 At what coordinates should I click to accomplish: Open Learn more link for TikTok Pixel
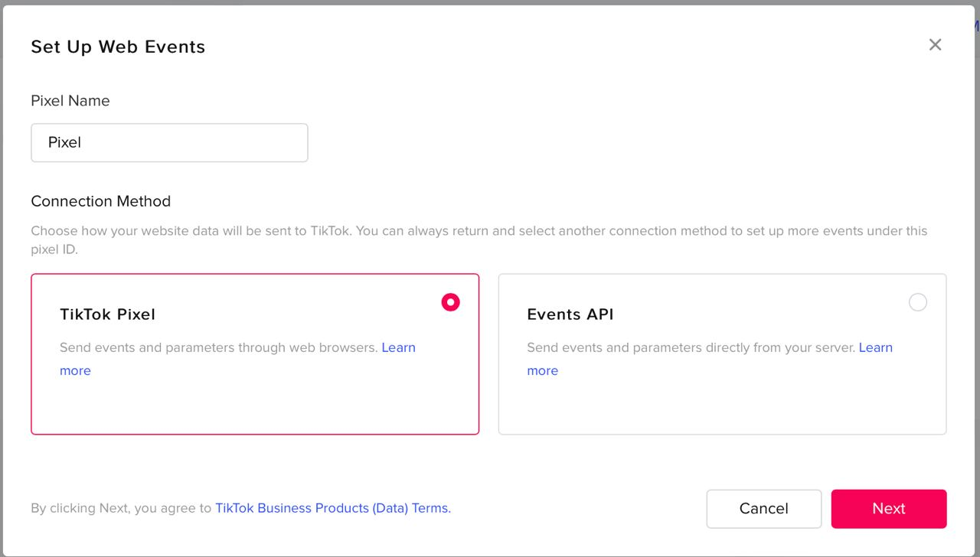398,347
